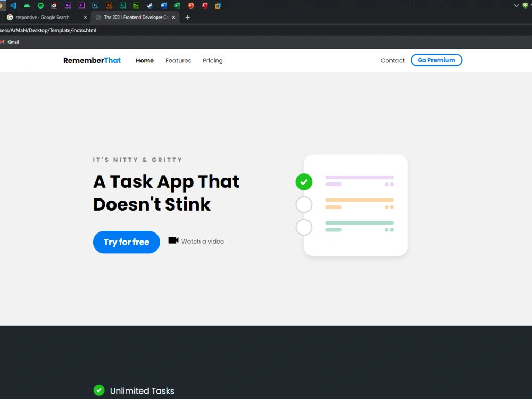The height and width of the screenshot is (399, 532).
Task: Launch Android Studio from the taskbar
Action: pyautogui.click(x=27, y=5)
